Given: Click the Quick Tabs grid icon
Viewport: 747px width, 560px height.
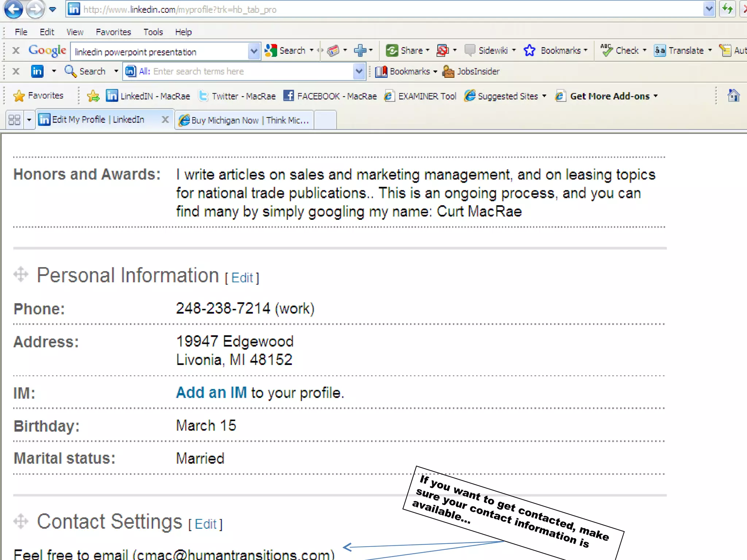Looking at the screenshot, I should pos(15,120).
